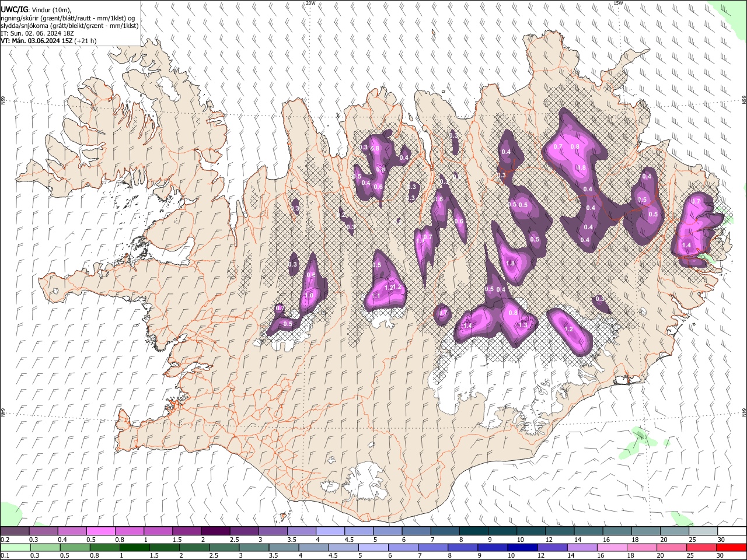The width and height of the screenshot is (747, 560).
Task: Pick the top-scale swatch between 12 and 14
Action: [560, 531]
